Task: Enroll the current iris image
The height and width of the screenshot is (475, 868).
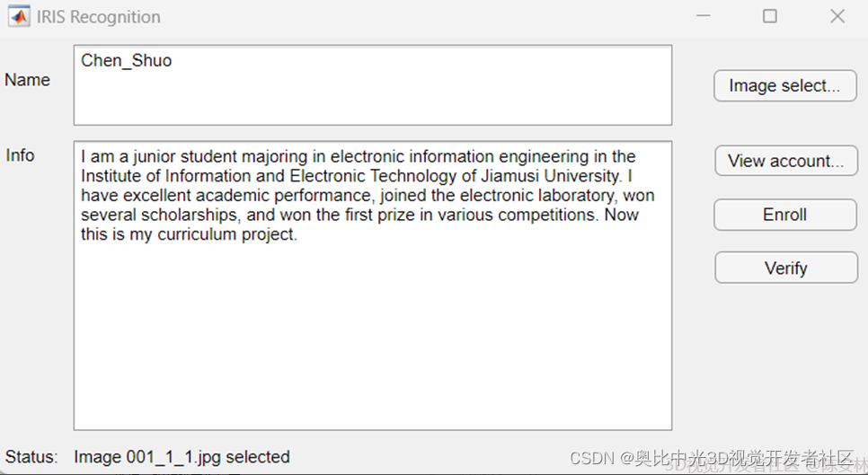Action: click(x=784, y=215)
